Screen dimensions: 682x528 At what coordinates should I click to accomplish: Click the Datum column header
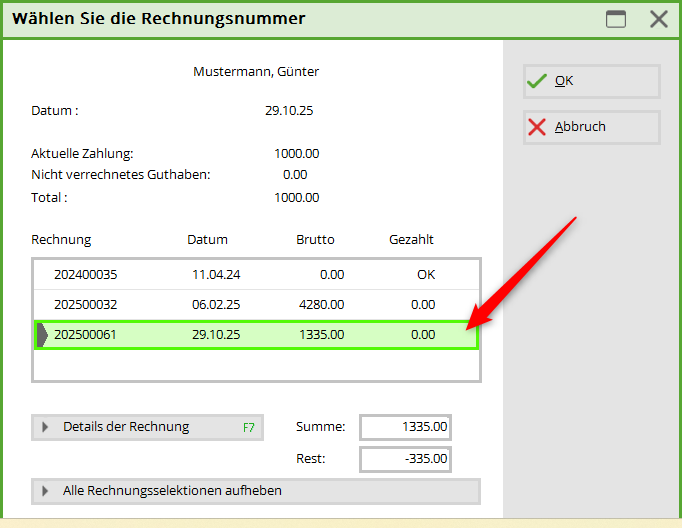point(207,240)
